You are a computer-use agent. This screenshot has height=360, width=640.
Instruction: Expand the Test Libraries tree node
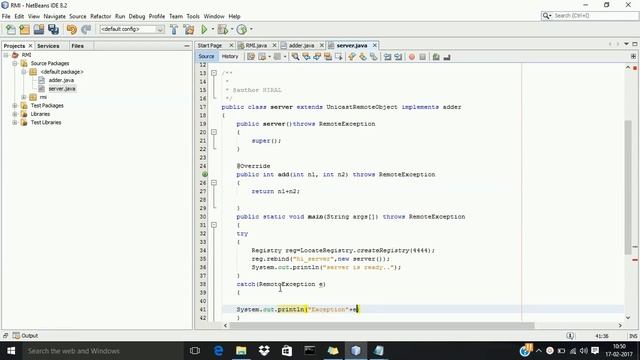(x=15, y=122)
